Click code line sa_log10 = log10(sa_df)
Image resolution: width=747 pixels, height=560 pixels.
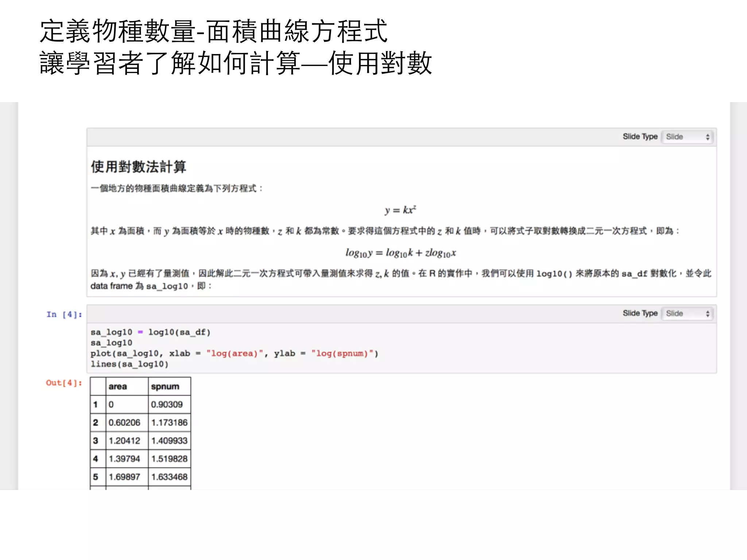(150, 332)
